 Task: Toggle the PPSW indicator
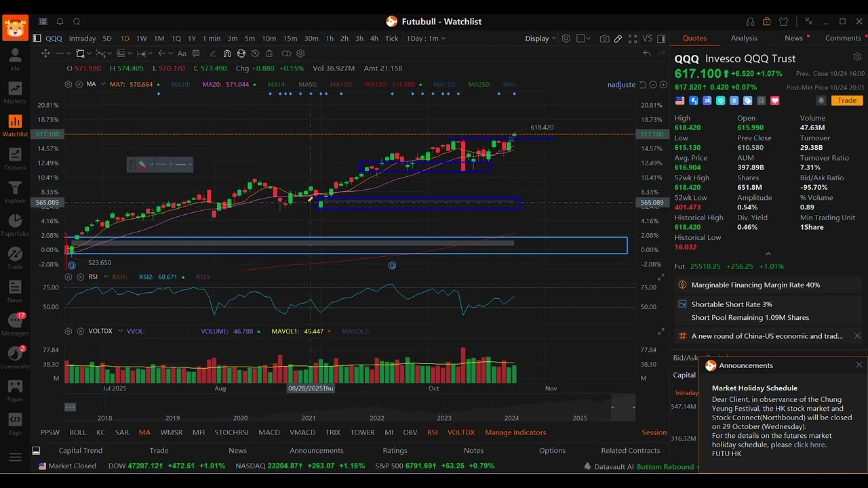pos(50,432)
